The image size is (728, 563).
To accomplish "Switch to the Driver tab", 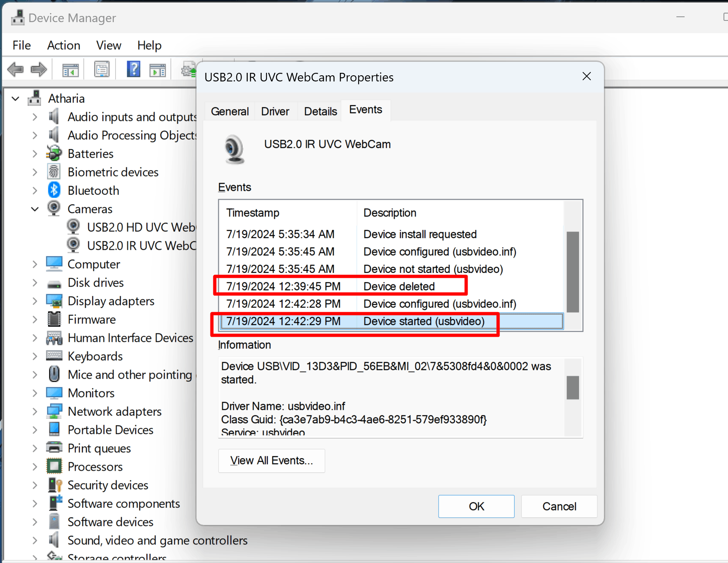I will 275,111.
